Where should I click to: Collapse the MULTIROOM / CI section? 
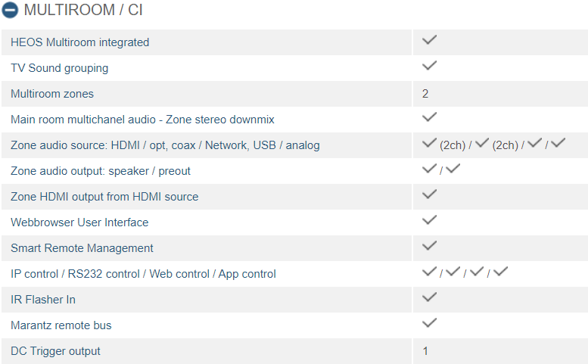tap(10, 10)
